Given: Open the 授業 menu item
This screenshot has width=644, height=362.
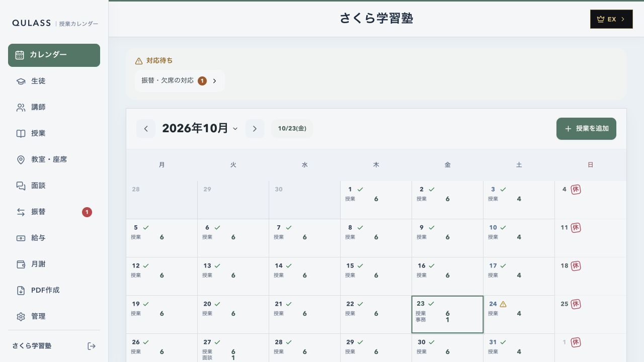Looking at the screenshot, I should coord(54,133).
